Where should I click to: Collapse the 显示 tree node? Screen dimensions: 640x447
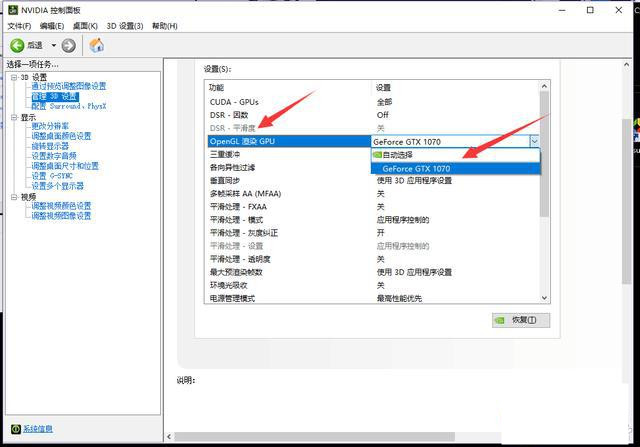tap(14, 118)
